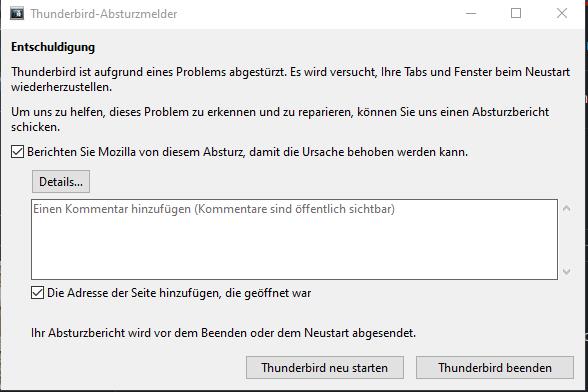Click the 'Thunderbird ist aufgrund eines Problems abgestürzt' paragraph
The width and height of the screenshot is (588, 392).
pyautogui.click(x=291, y=79)
